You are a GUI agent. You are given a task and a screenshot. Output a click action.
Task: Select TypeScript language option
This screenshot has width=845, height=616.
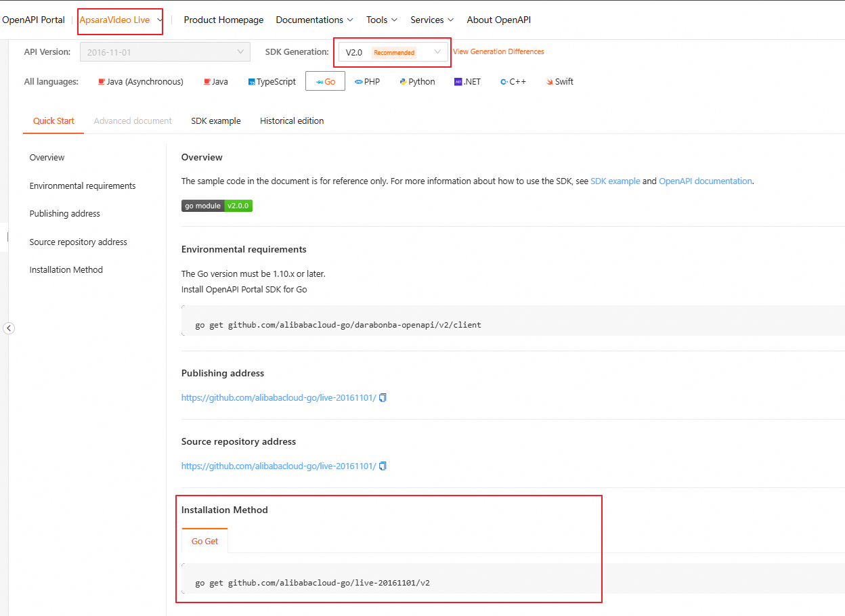272,81
